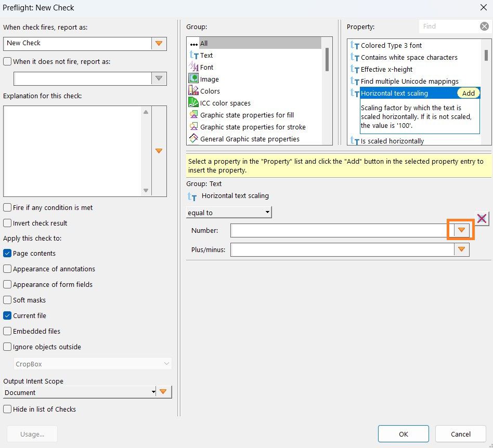Image resolution: width=493 pixels, height=448 pixels.
Task: Click the Image group icon
Action: click(x=193, y=78)
